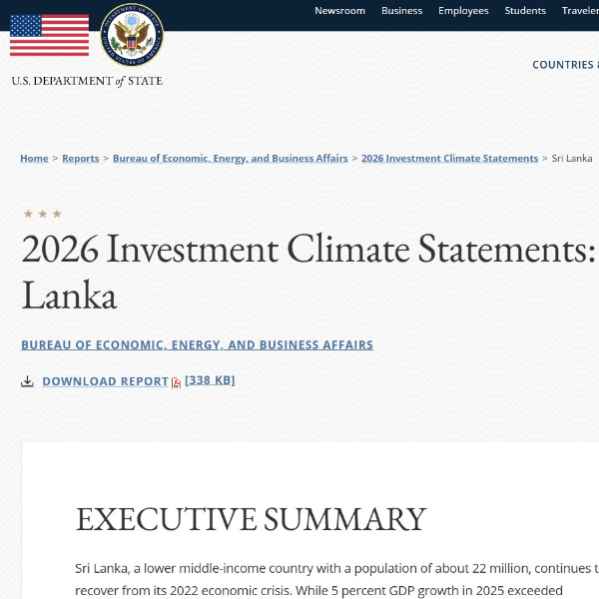
Task: Select Employees in top navigation
Action: pyautogui.click(x=463, y=11)
